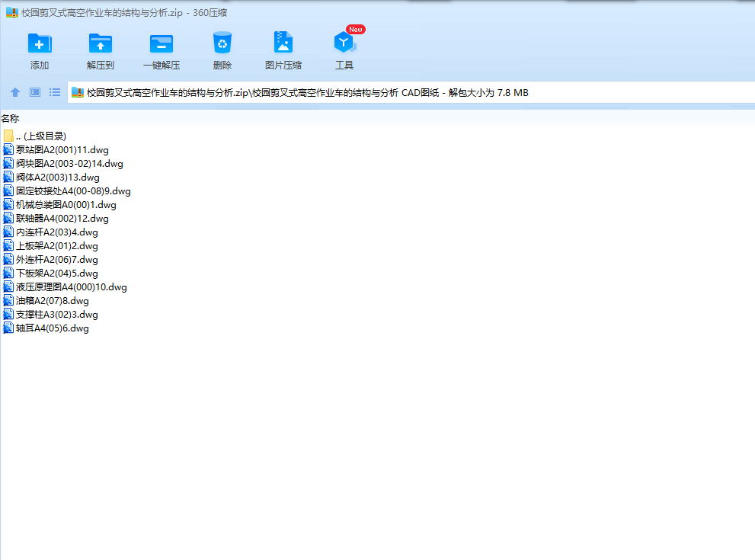The width and height of the screenshot is (755, 560).
Task: Click file icon of 油箱A2(07)8.dwg
Action: pos(8,301)
